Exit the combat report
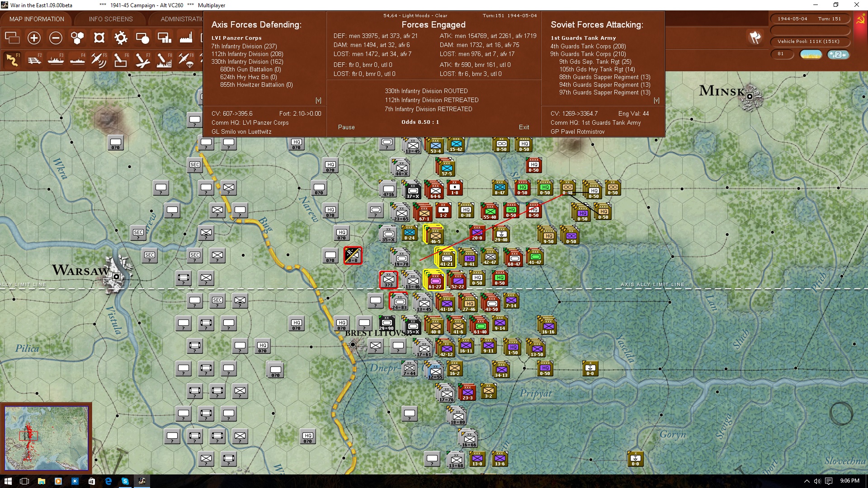Viewport: 868px width, 488px height. [524, 127]
